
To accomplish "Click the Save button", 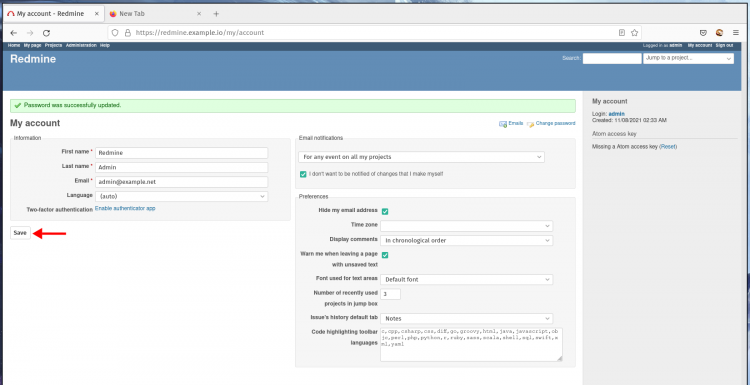I will [x=20, y=233].
